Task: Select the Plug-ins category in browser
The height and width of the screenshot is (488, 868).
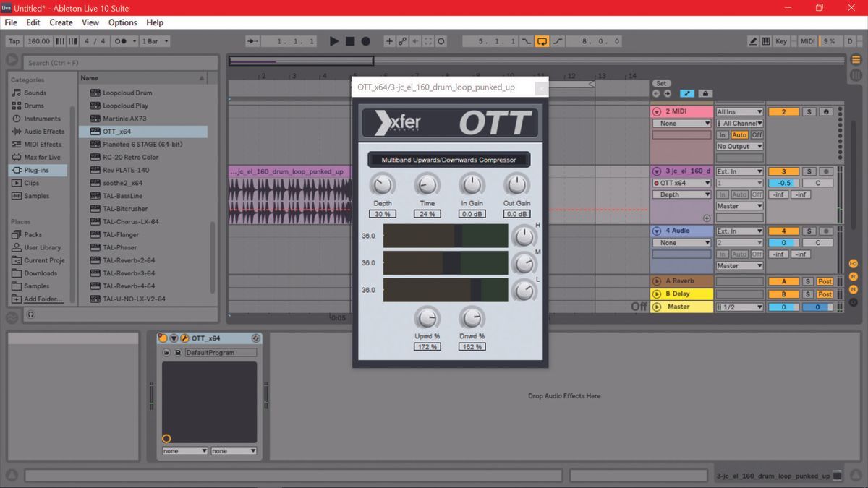Action: pos(38,171)
